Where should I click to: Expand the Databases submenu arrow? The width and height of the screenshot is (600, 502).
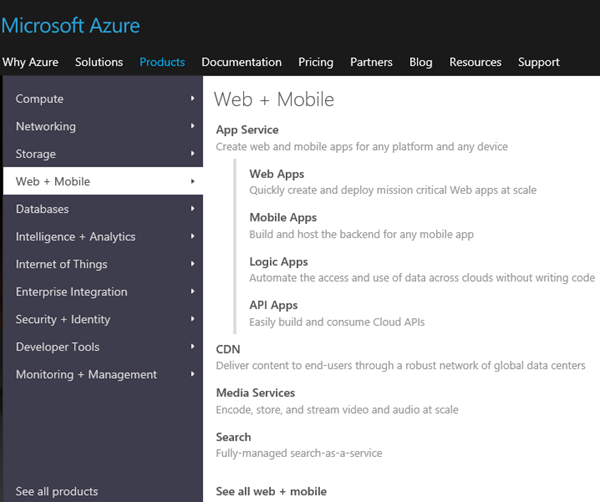(x=192, y=209)
